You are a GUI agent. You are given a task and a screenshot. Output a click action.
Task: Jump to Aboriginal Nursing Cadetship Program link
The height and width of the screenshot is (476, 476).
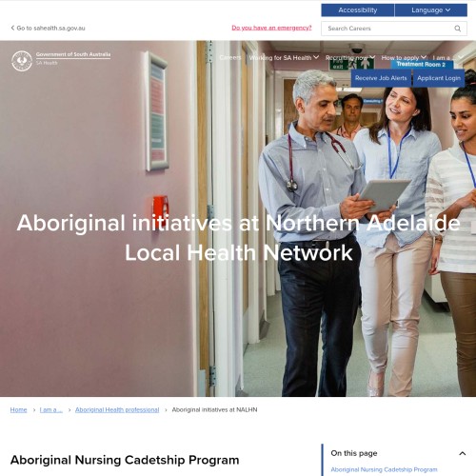tap(384, 469)
